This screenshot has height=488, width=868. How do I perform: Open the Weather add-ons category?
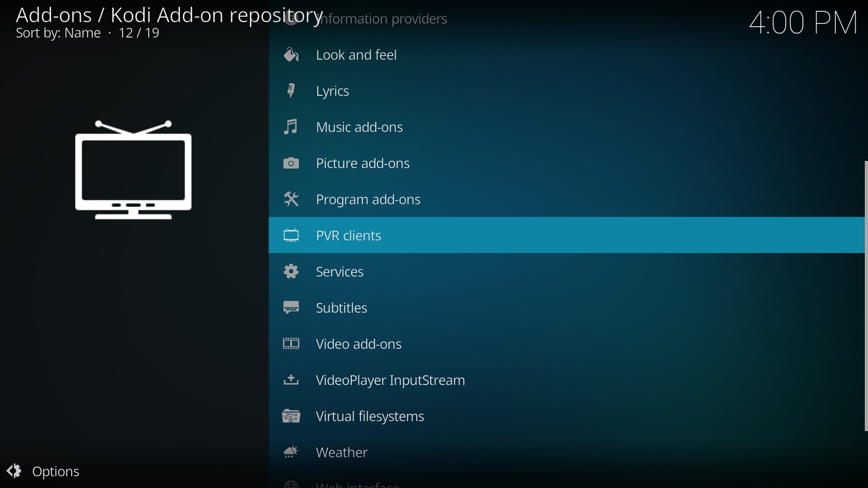(342, 453)
